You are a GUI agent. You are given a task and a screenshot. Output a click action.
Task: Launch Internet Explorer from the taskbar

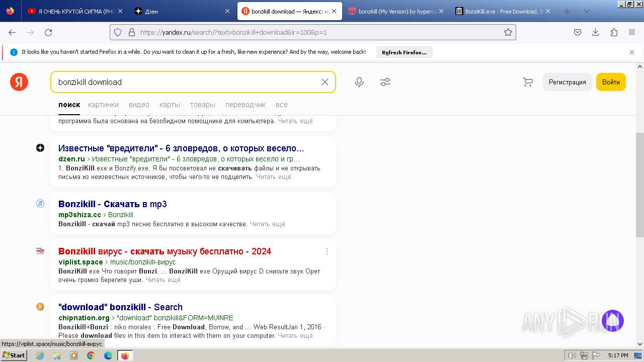[x=40, y=355]
